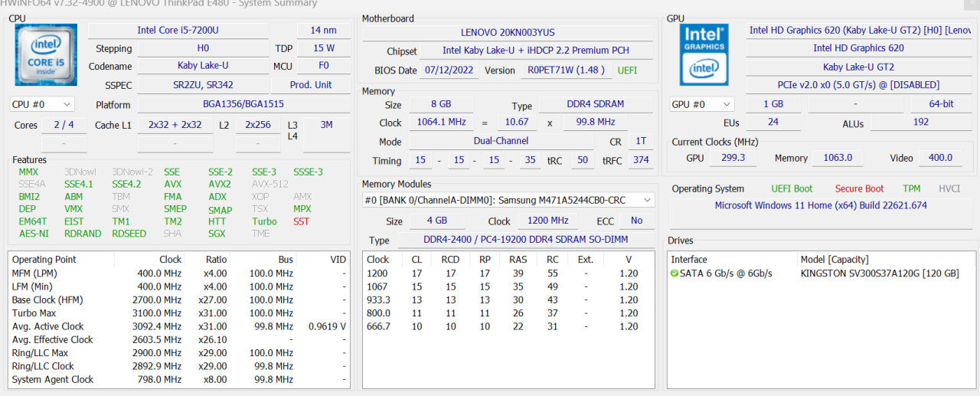Click the SSPEC value SR2ZU, SR342
The height and width of the screenshot is (396, 980).
tap(203, 85)
